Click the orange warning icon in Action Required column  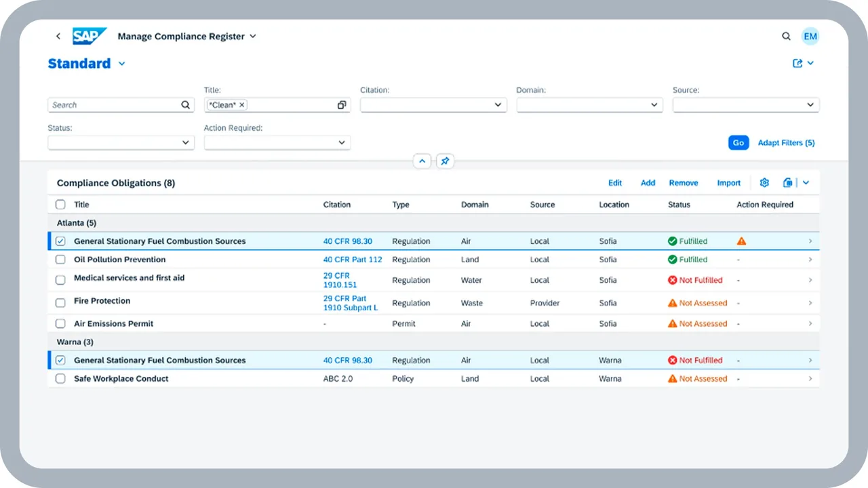[741, 241]
